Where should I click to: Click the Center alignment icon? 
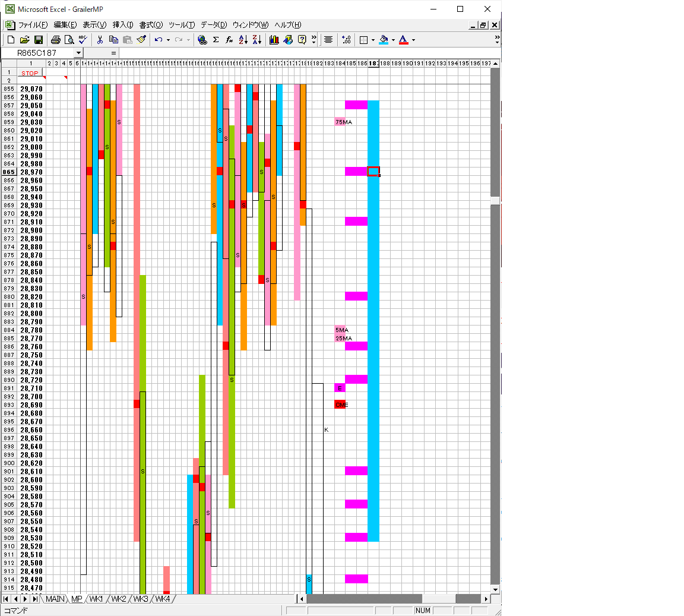pyautogui.click(x=328, y=40)
